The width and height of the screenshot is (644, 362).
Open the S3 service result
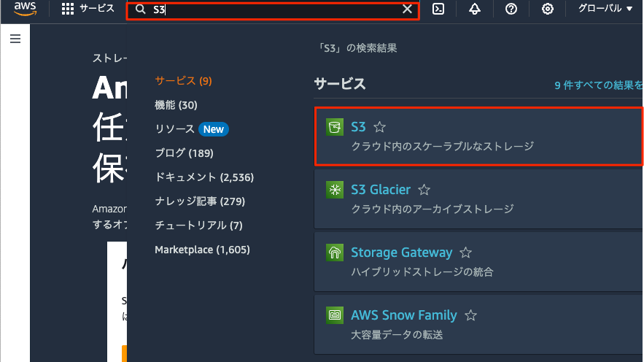pos(478,136)
